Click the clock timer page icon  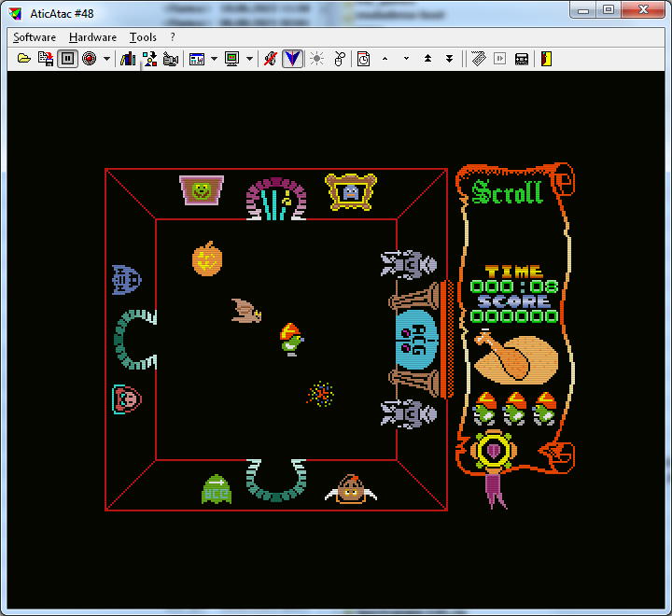pos(363,59)
